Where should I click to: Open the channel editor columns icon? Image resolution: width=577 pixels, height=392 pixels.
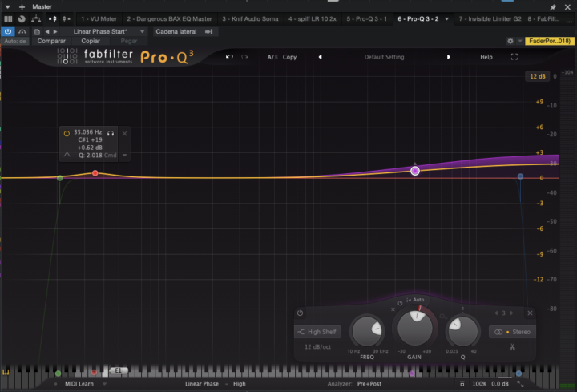(x=8, y=18)
